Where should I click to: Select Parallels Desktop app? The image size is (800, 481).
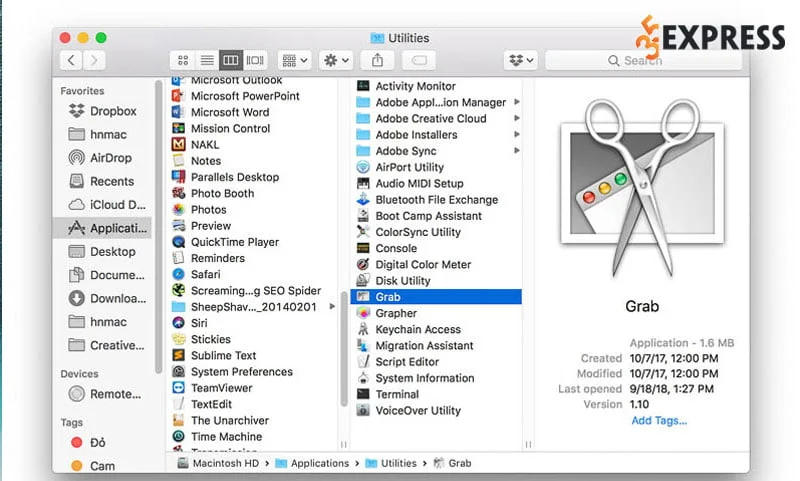click(226, 177)
